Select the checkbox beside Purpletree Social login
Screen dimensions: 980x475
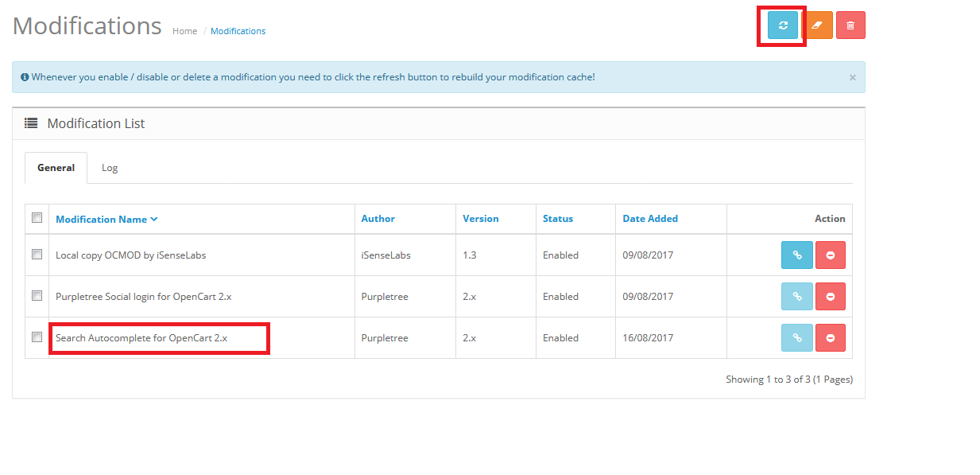point(36,295)
